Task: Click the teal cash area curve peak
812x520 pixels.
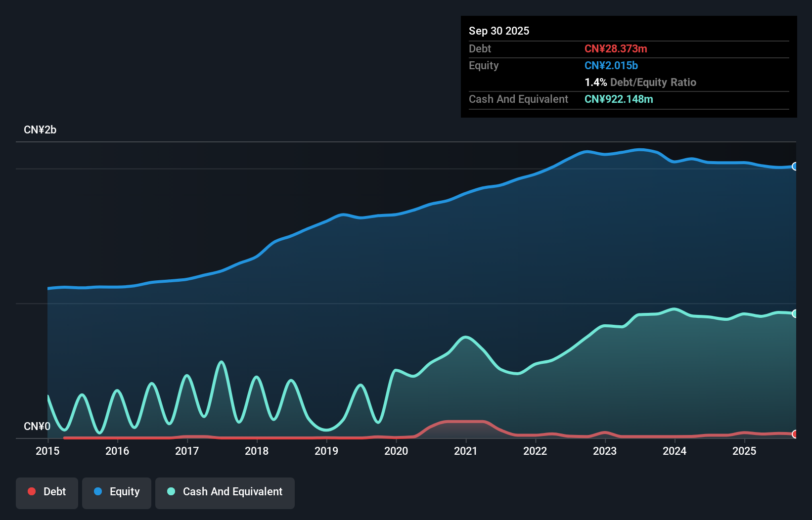Action: [675, 309]
